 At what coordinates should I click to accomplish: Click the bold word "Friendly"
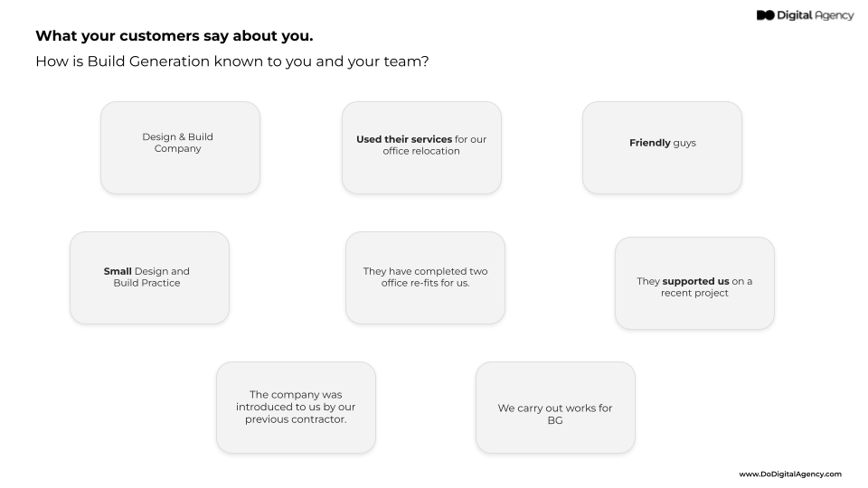pos(650,143)
